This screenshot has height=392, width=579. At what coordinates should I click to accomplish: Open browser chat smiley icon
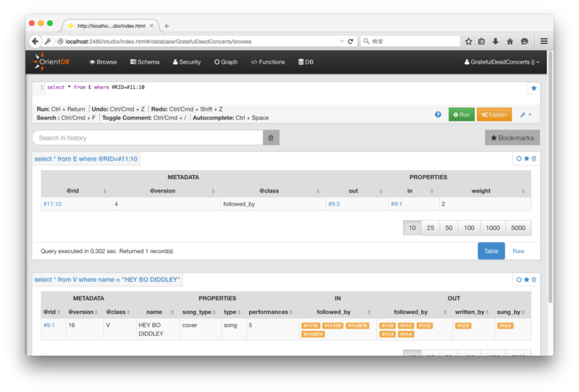(x=524, y=41)
